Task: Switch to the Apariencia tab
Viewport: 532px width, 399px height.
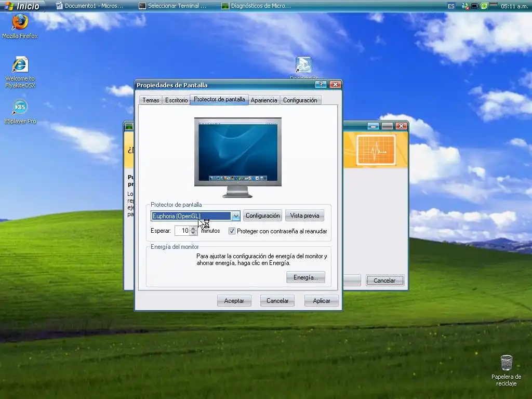Action: [264, 100]
